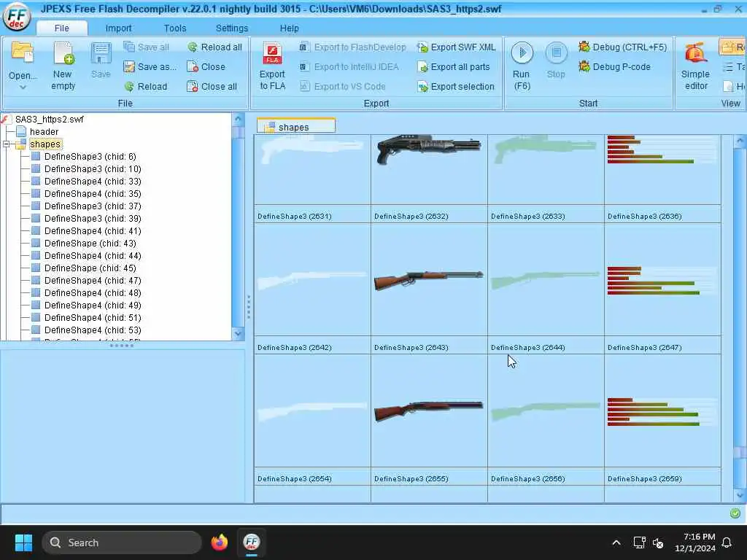Click the FFDec application logo button
Screen dimensions: 747x560
point(17,16)
